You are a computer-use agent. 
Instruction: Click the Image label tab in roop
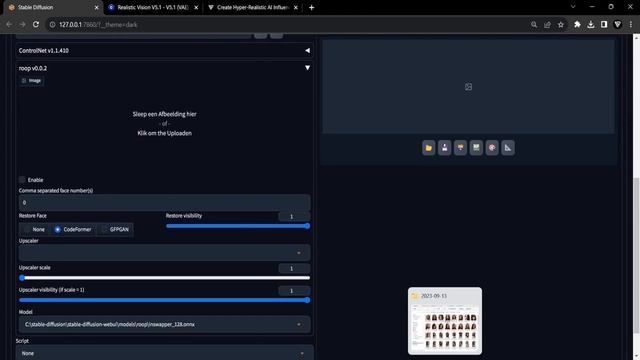click(31, 80)
